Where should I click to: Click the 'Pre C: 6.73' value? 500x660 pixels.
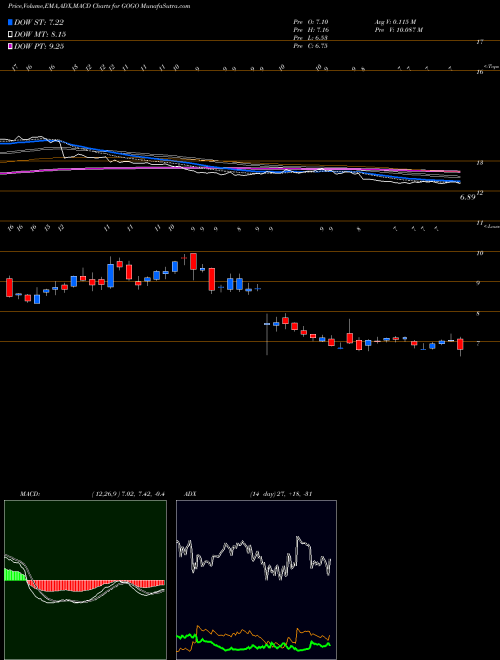pyautogui.click(x=311, y=46)
